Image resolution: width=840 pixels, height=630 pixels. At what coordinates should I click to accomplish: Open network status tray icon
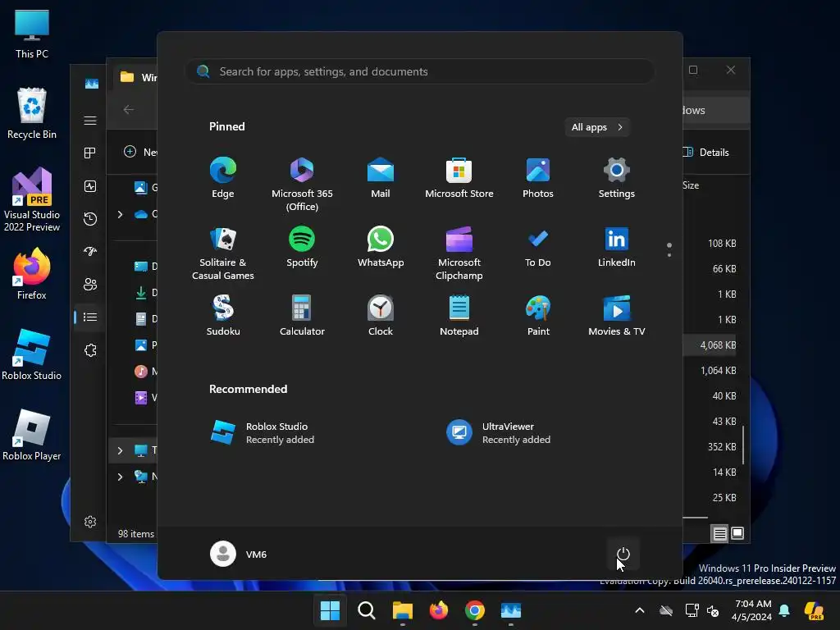pyautogui.click(x=692, y=610)
